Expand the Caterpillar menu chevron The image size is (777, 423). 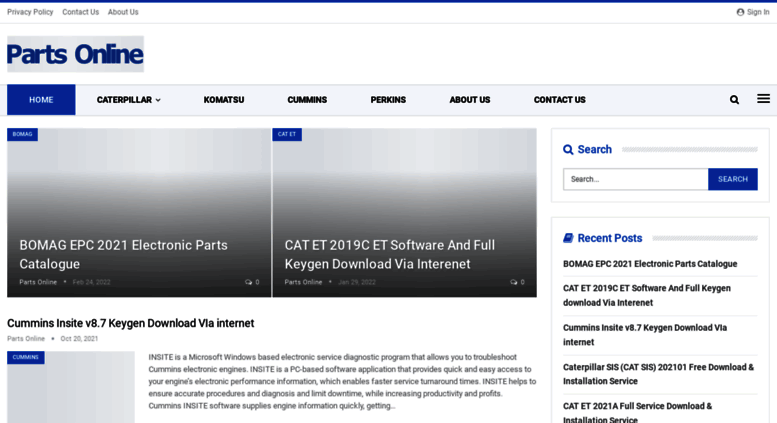[x=158, y=100]
